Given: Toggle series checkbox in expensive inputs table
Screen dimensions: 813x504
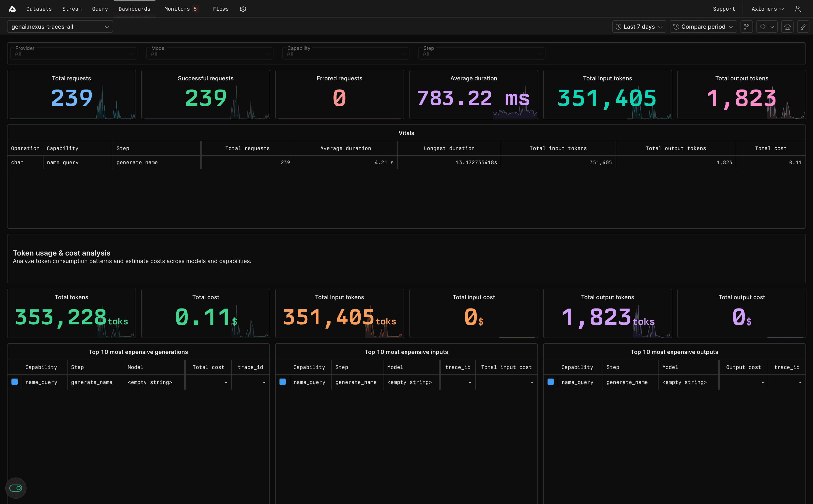Looking at the screenshot, I should (282, 382).
